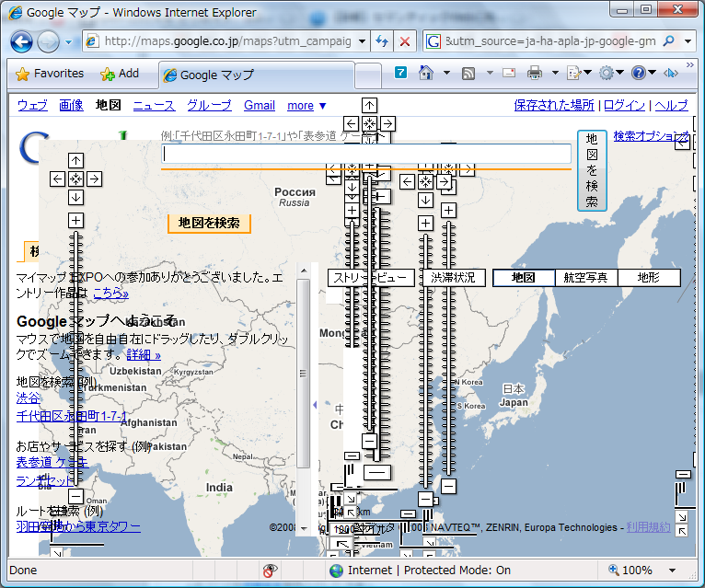
Task: Switch the map type to 地形
Action: (x=649, y=278)
